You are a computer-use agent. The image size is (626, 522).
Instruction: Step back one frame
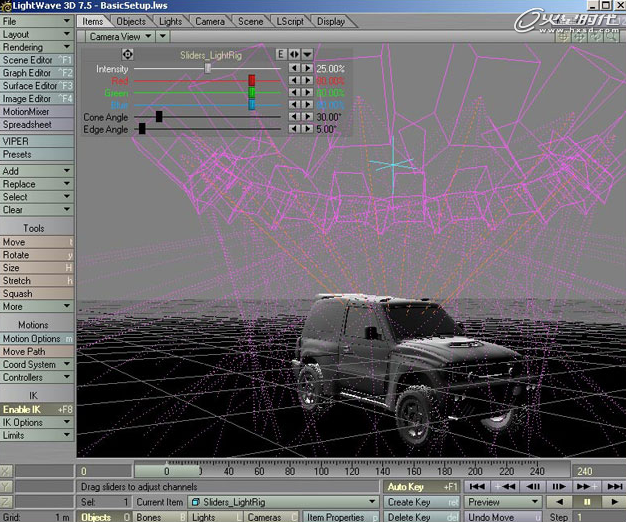[x=532, y=486]
